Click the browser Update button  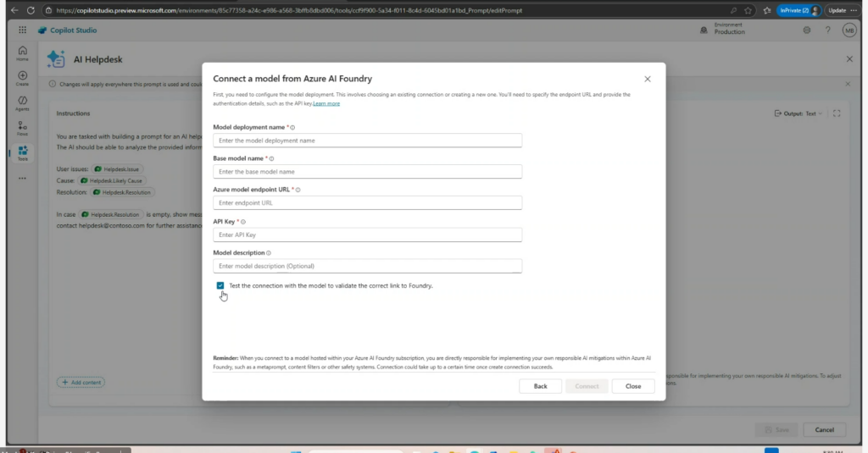point(837,10)
